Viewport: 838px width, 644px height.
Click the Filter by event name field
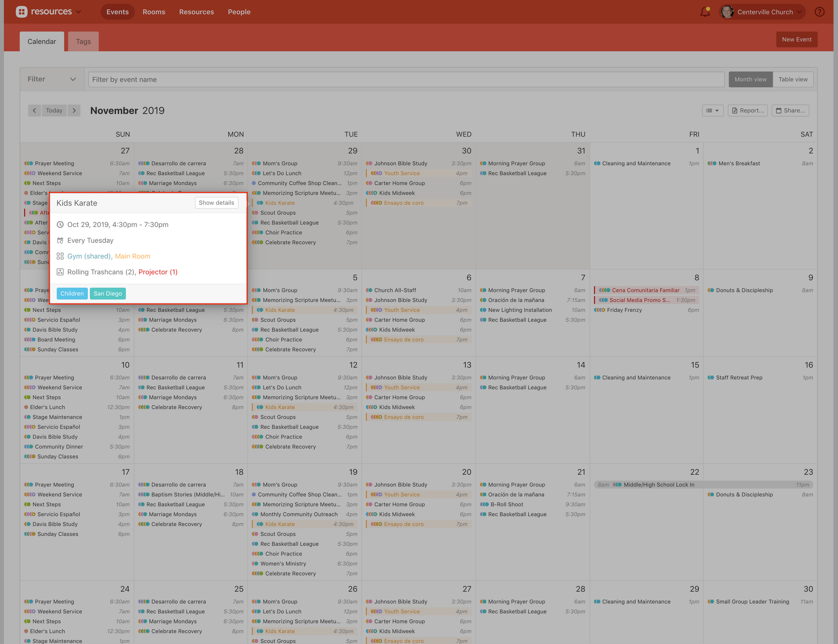(406, 80)
